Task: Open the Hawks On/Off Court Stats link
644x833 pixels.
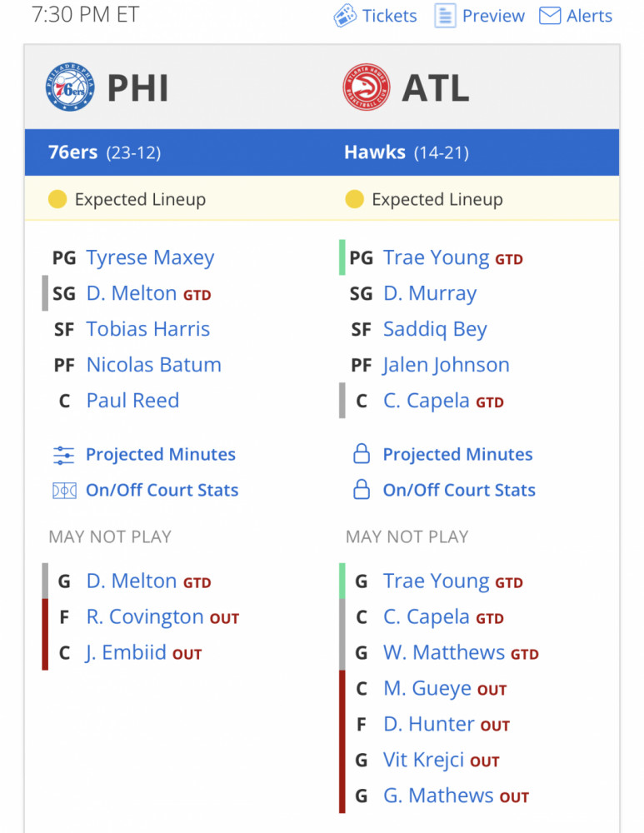Action: [459, 491]
